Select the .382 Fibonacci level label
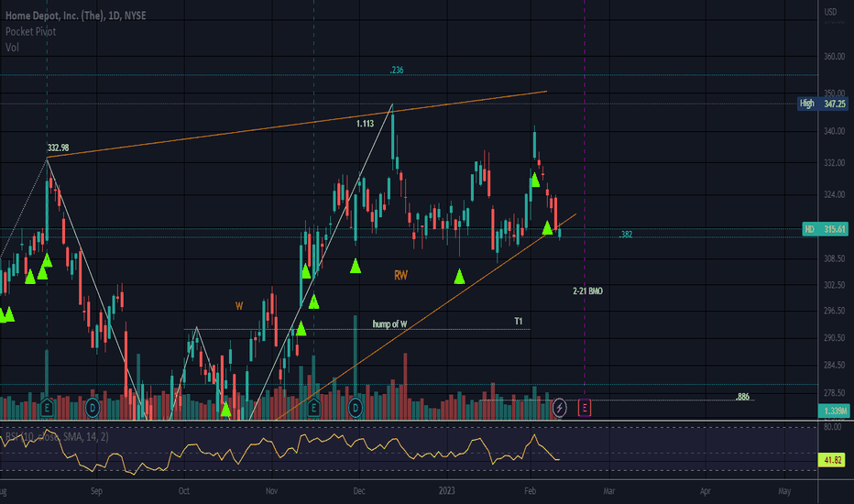The height and width of the screenshot is (504, 854). 626,235
